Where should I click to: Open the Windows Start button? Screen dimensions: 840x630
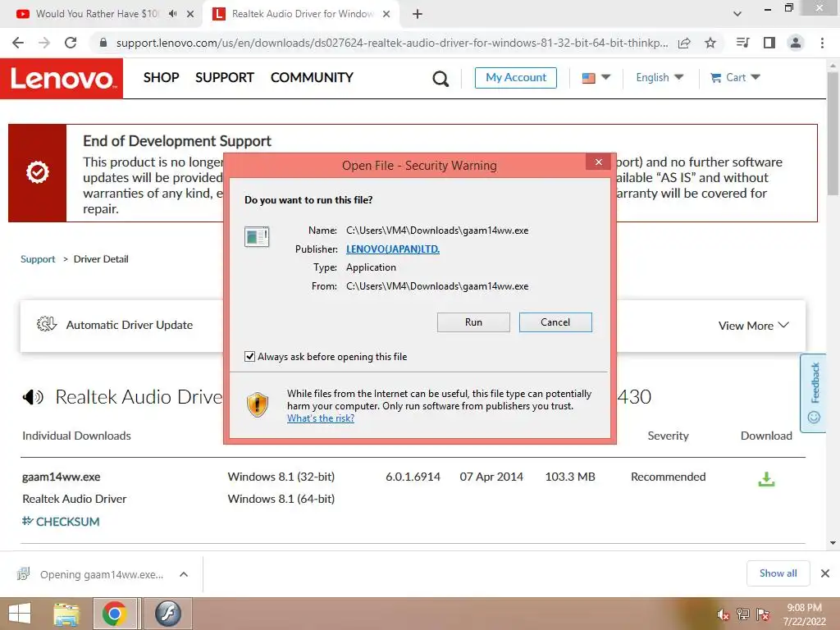point(20,614)
